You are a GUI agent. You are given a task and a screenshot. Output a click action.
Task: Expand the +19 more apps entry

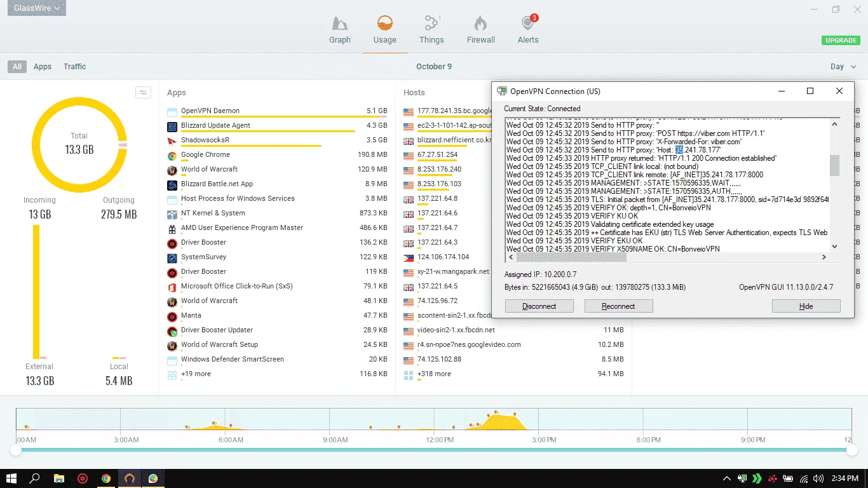coord(196,374)
